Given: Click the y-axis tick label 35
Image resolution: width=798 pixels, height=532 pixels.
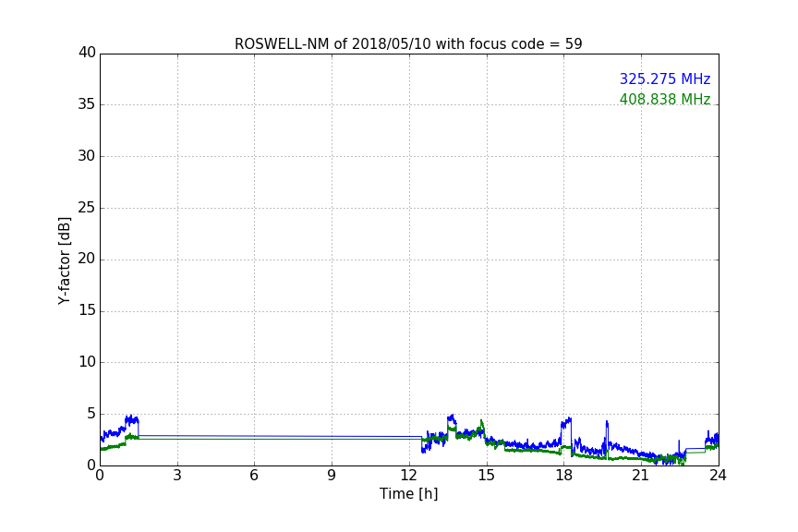Looking at the screenshot, I should tap(87, 104).
